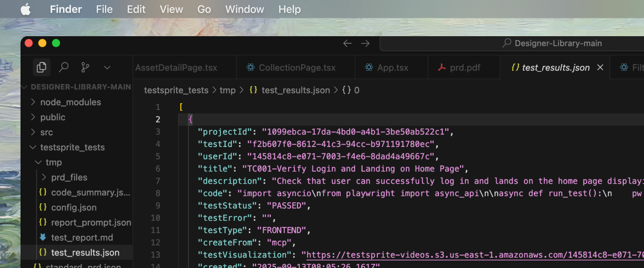
Task: Open the Window menu
Action: [244, 9]
